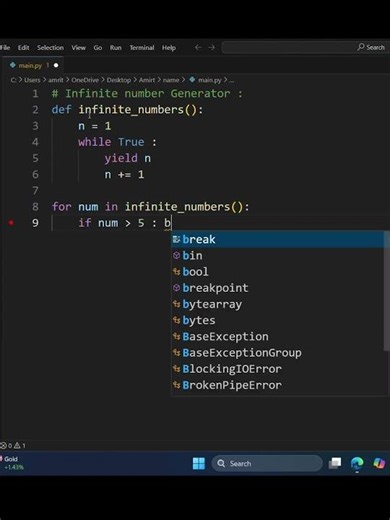Click the command center search box
The height and width of the screenshot is (520, 390).
point(305,47)
